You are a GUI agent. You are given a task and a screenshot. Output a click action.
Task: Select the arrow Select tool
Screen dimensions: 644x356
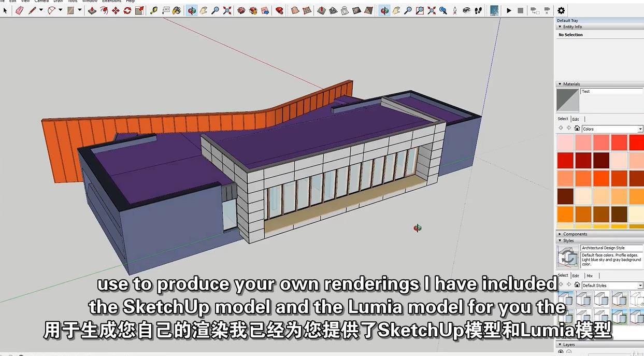pyautogui.click(x=5, y=10)
